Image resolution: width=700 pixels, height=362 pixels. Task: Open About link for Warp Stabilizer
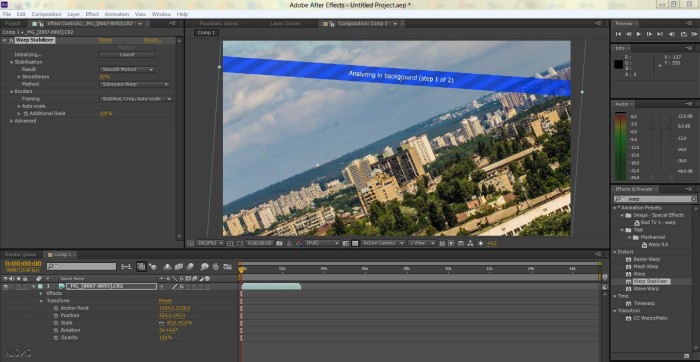click(x=152, y=40)
